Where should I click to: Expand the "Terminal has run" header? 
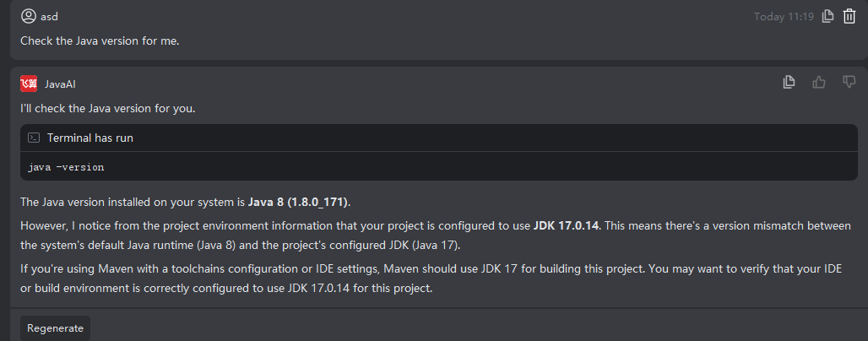(90, 138)
